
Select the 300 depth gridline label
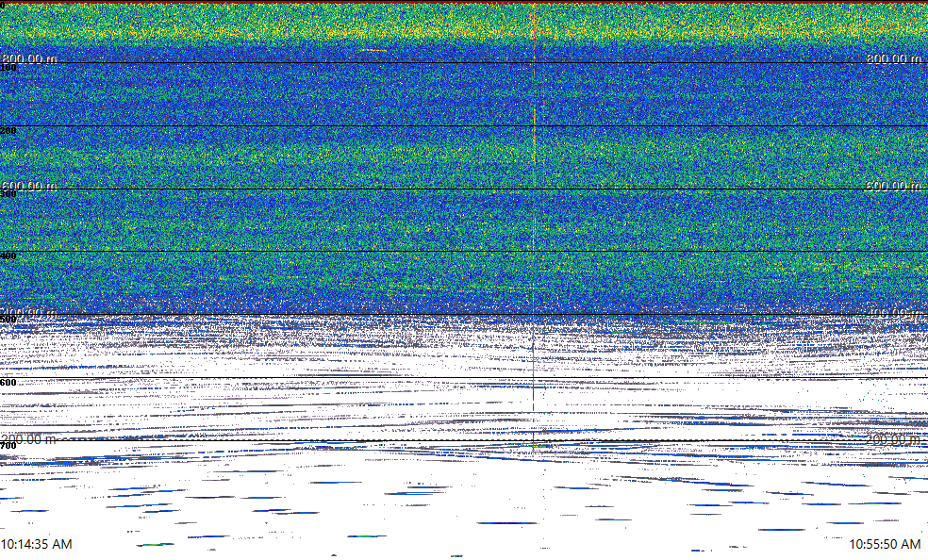(x=8, y=194)
